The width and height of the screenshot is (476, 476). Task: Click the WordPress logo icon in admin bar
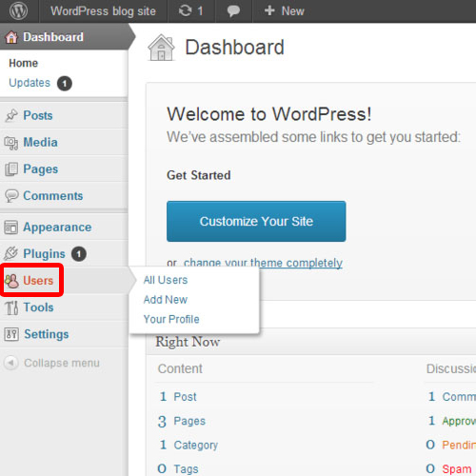18,10
